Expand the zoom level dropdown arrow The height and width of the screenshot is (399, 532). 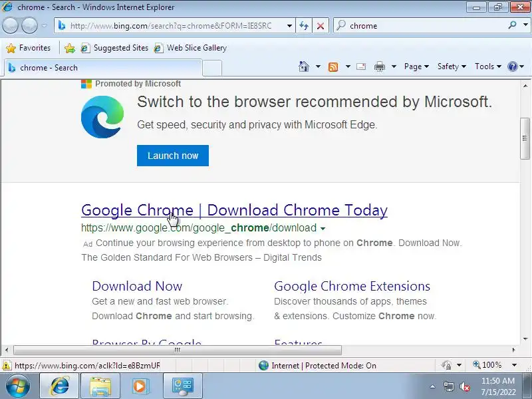514,365
